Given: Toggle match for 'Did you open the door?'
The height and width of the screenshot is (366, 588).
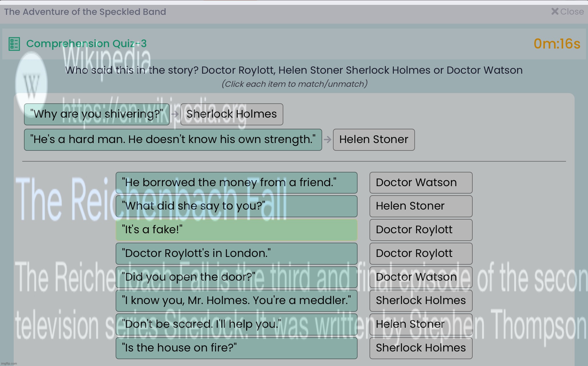Looking at the screenshot, I should [236, 277].
